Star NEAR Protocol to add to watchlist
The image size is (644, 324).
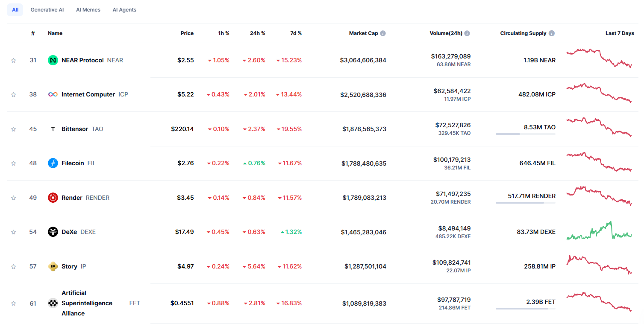pos(13,61)
